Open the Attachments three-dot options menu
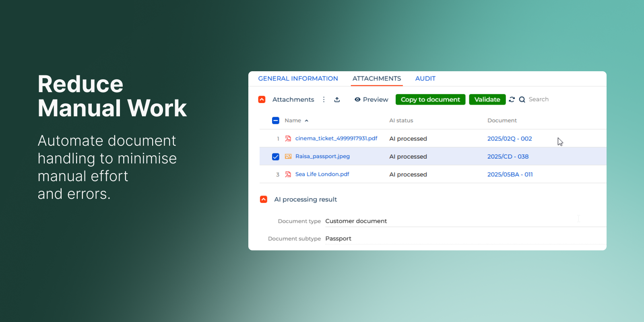This screenshot has height=322, width=644. pos(324,99)
